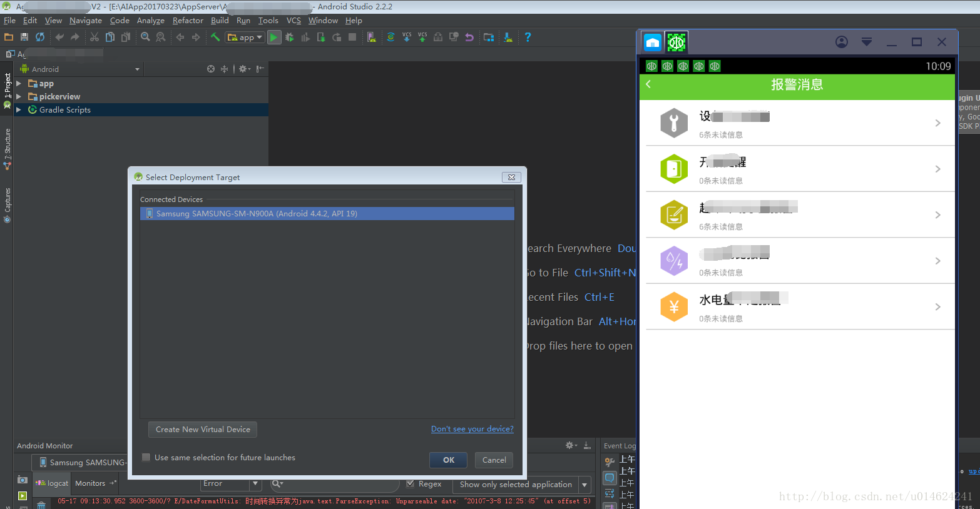Open the yellow yen utilities message row
Image resolution: width=980 pixels, height=509 pixels.
tap(800, 307)
